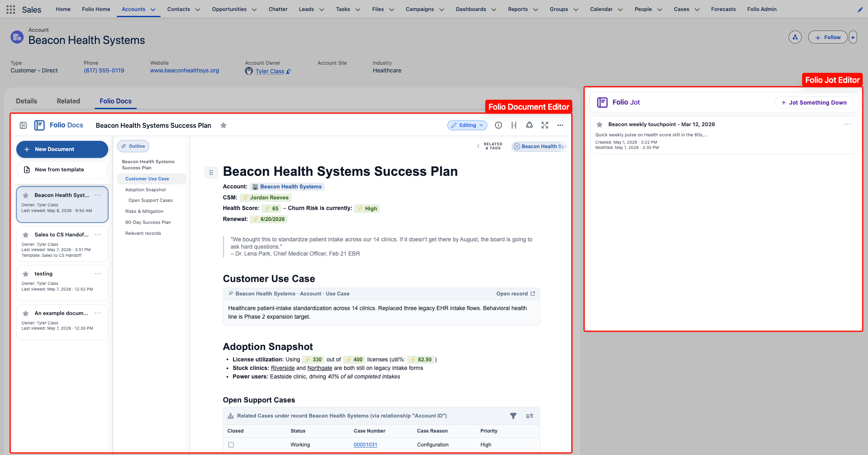Remove the Beacon Health Sys tag chip
This screenshot has width=868, height=455.
coord(517,147)
